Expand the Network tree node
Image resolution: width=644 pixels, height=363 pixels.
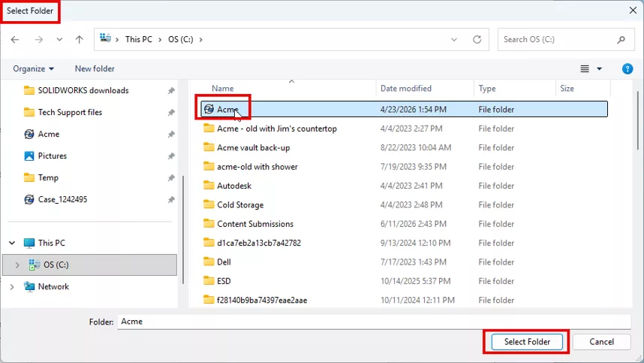pyautogui.click(x=12, y=286)
